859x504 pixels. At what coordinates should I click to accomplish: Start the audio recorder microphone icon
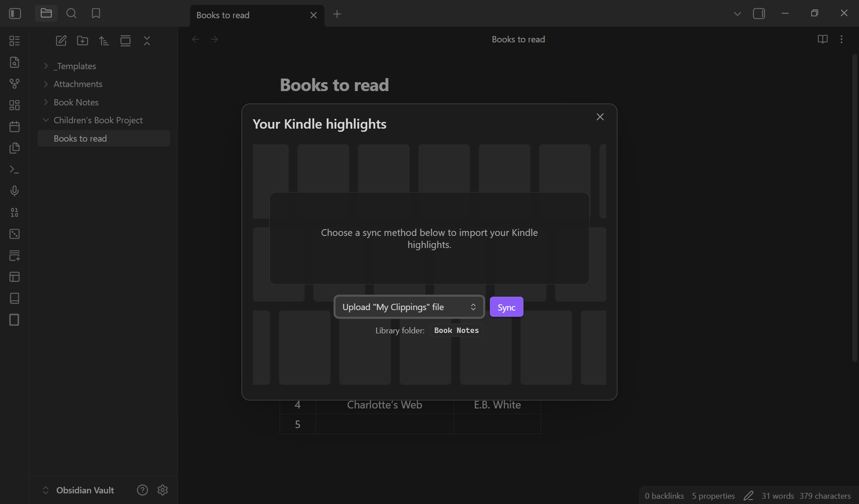(15, 191)
